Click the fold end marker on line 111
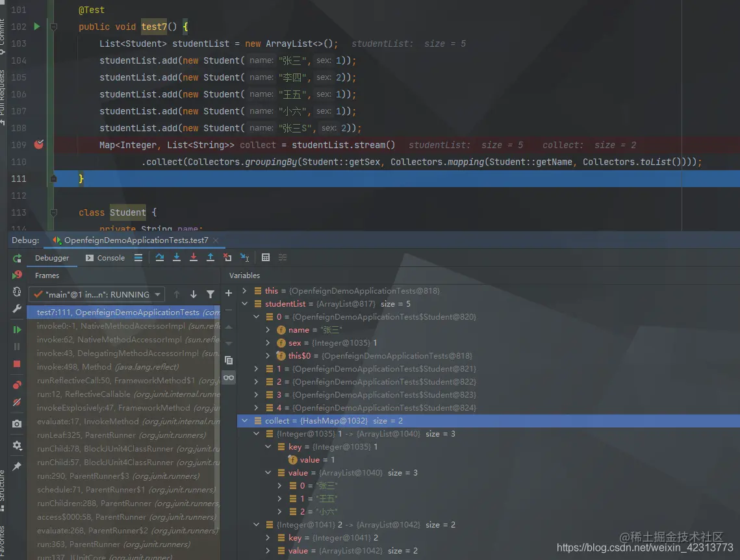 [x=53, y=179]
